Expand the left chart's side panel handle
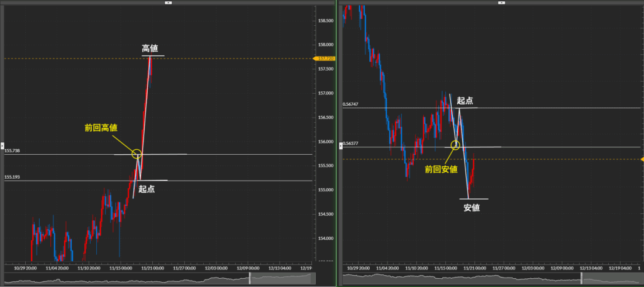Image resolution: width=644 pixels, height=287 pixels. [2, 145]
